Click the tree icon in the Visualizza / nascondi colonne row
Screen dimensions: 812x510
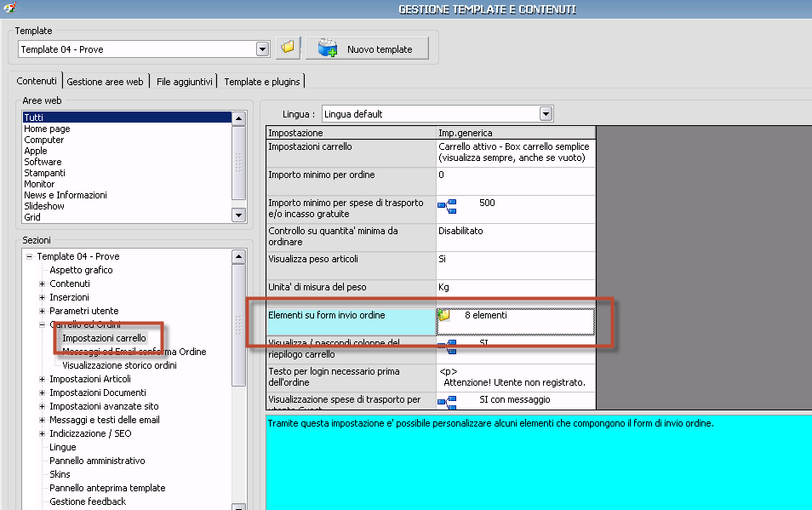(x=448, y=347)
